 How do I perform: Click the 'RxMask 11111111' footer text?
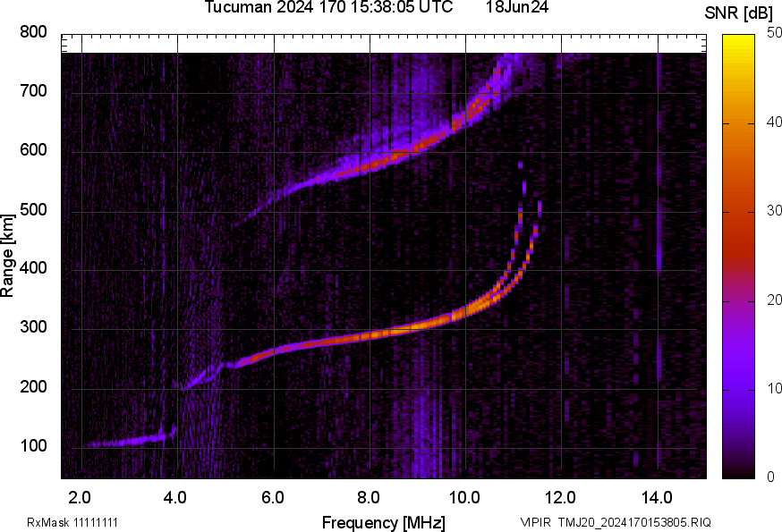(x=72, y=522)
